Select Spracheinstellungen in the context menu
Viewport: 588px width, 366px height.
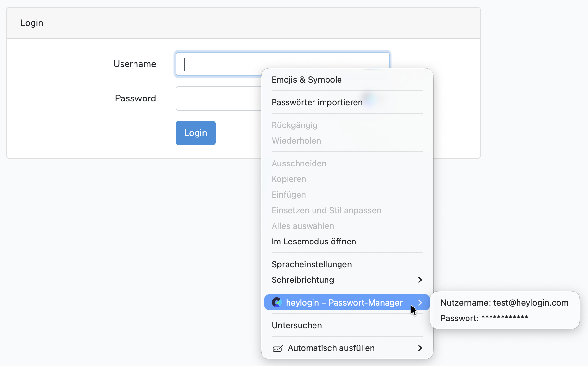click(311, 264)
